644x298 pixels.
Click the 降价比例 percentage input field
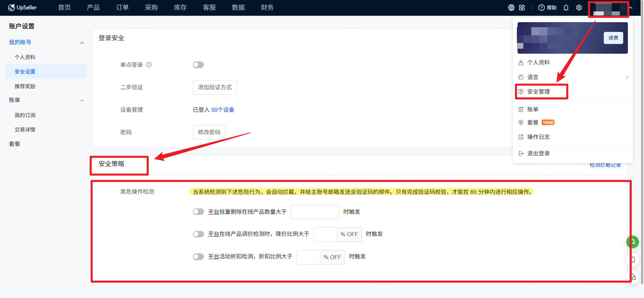(325, 234)
